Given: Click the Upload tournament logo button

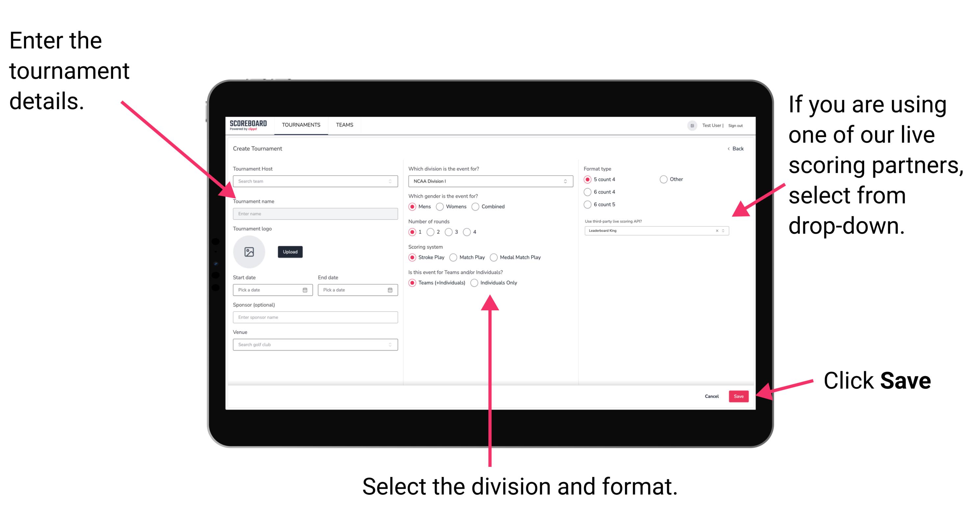Looking at the screenshot, I should 290,252.
